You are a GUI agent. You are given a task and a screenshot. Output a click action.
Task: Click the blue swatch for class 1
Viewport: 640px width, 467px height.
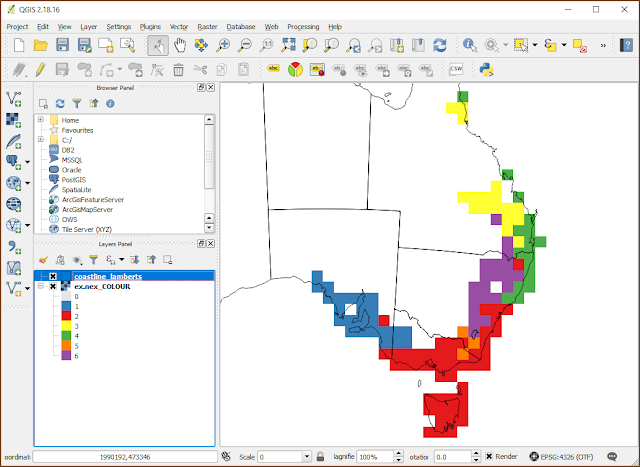[x=66, y=306]
